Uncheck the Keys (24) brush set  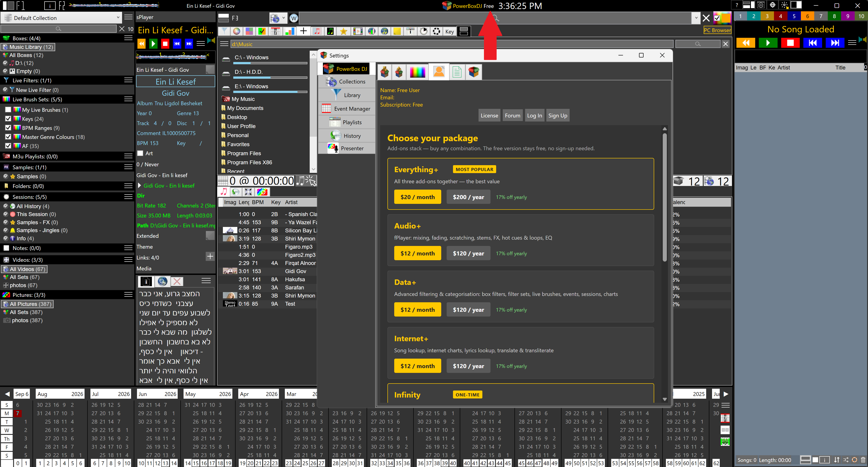[x=8, y=119]
